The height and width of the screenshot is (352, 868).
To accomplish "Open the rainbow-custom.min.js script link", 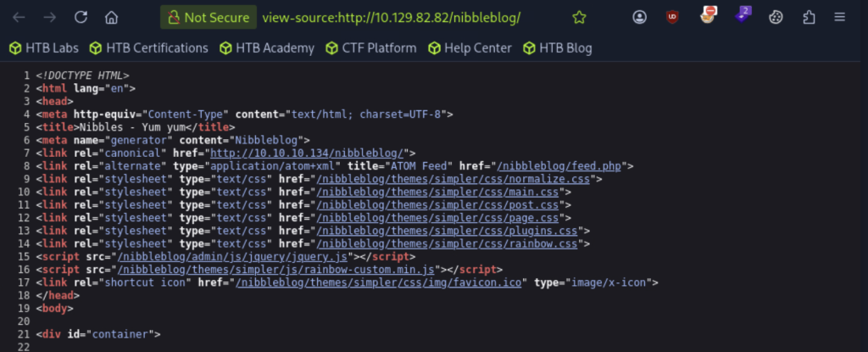I will tap(275, 270).
